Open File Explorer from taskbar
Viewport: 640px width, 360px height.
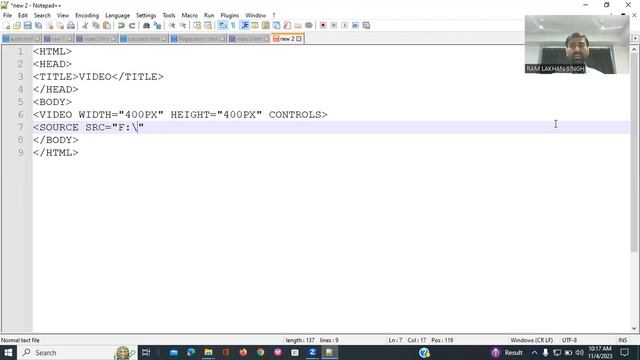pyautogui.click(x=208, y=353)
